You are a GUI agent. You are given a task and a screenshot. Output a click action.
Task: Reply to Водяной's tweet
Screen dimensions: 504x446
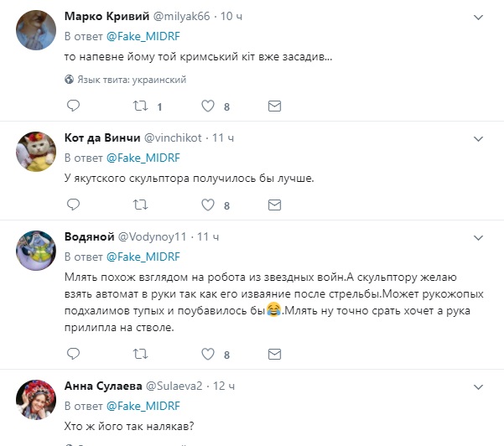tap(73, 355)
